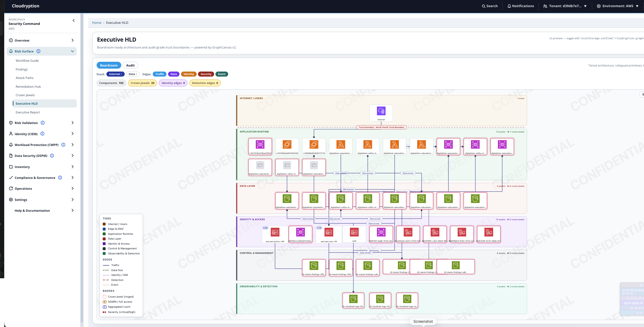
Task: Open bucket dt-cloudtrail-logs-26
Action: click(x=353, y=301)
